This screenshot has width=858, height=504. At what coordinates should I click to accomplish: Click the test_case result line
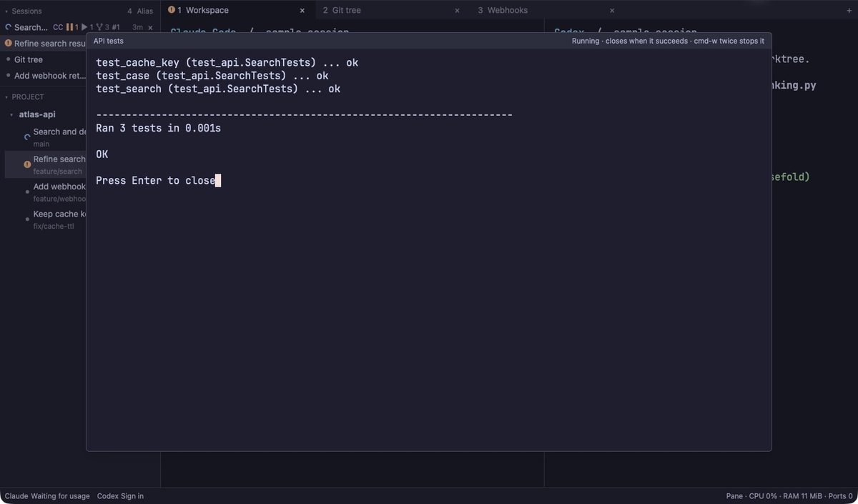click(x=212, y=76)
